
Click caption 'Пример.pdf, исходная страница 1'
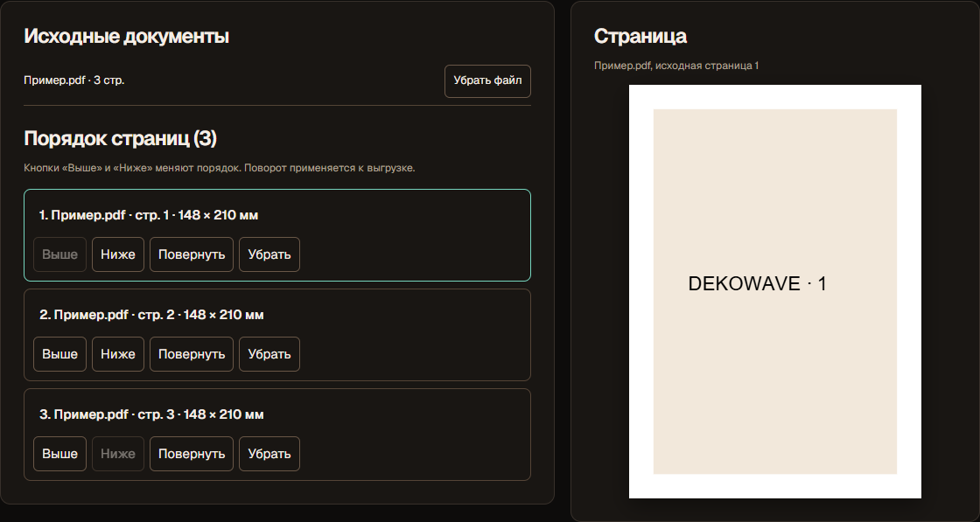tap(676, 66)
